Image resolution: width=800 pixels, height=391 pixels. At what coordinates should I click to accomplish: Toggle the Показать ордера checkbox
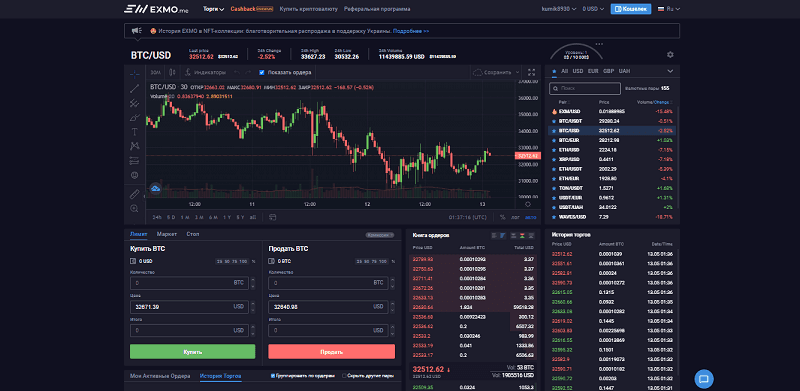262,72
